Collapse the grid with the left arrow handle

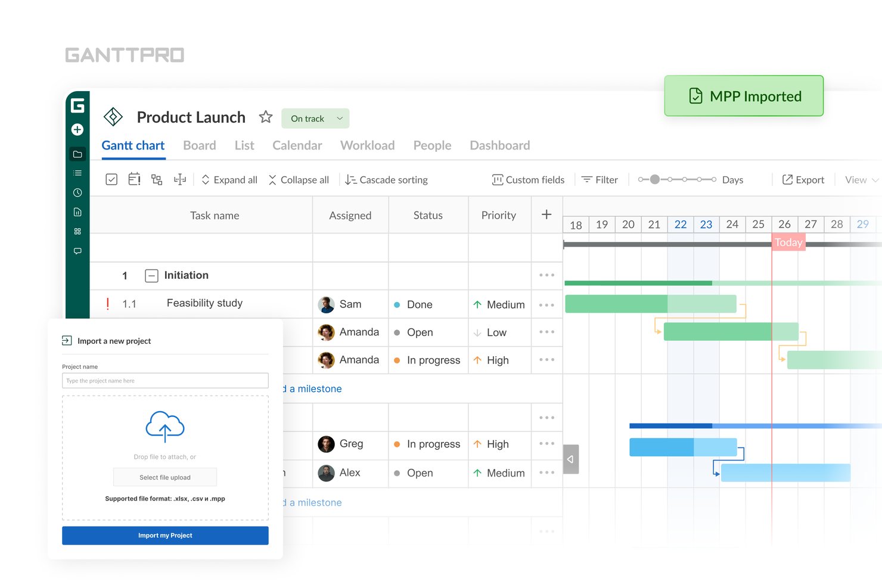tap(570, 459)
